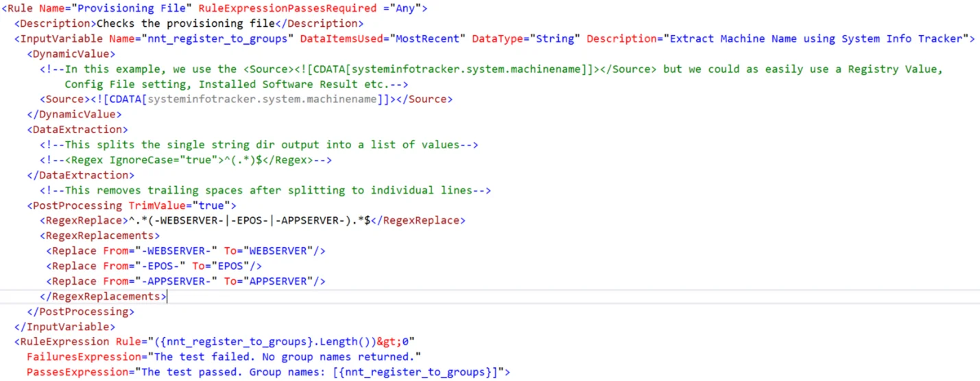Click the closing InputVariable tag
The width and height of the screenshot is (980, 381).
coord(64,327)
